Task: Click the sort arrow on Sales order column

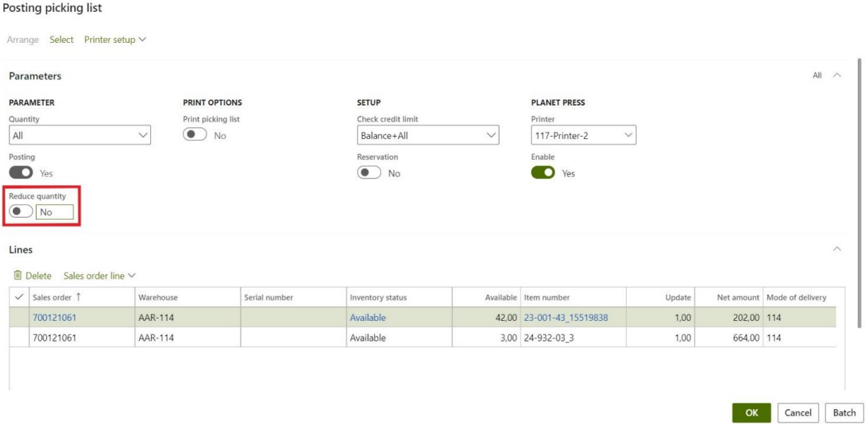Action: tap(79, 298)
